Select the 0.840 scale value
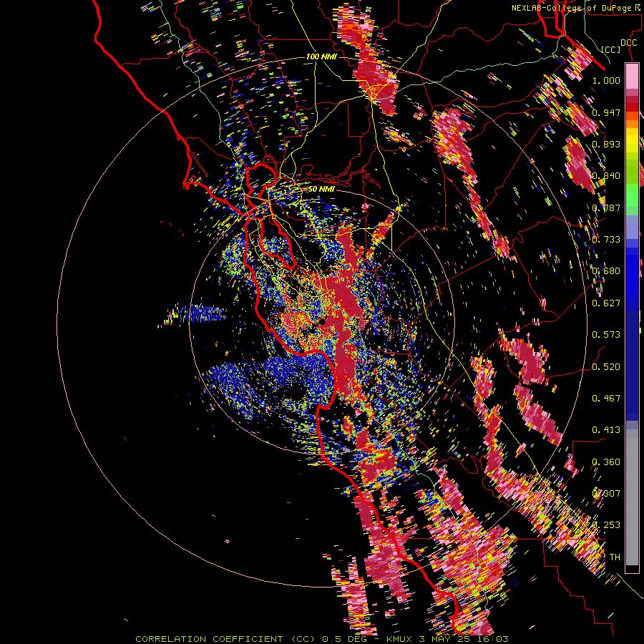 [606, 176]
